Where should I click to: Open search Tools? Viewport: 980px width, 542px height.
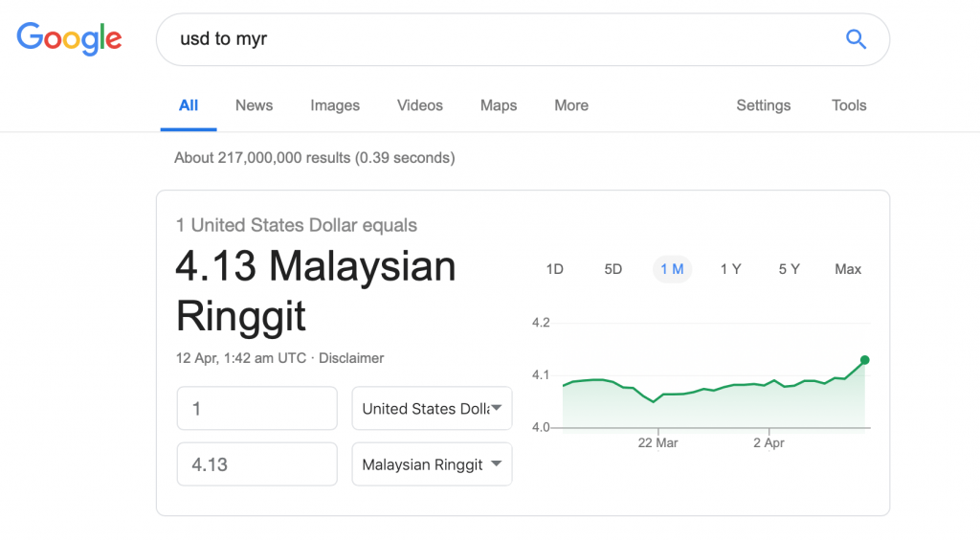849,105
